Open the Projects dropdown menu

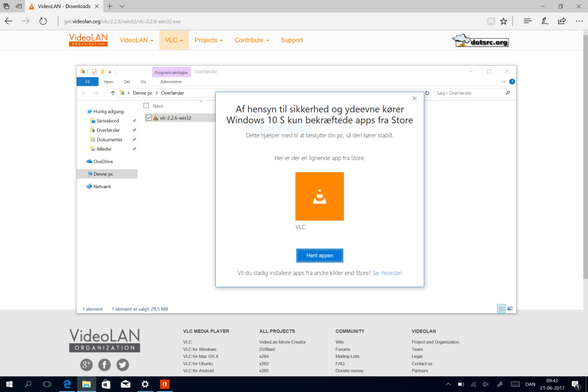point(209,41)
